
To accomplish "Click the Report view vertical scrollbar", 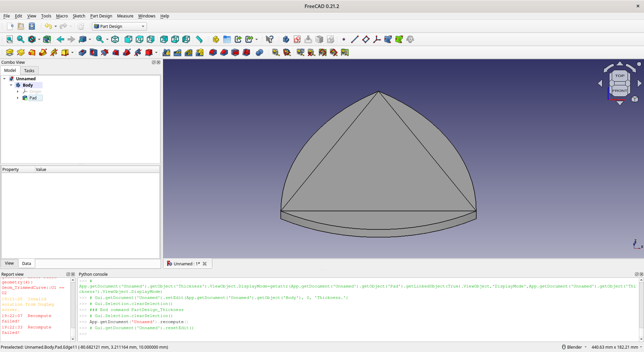I will 73,309.
